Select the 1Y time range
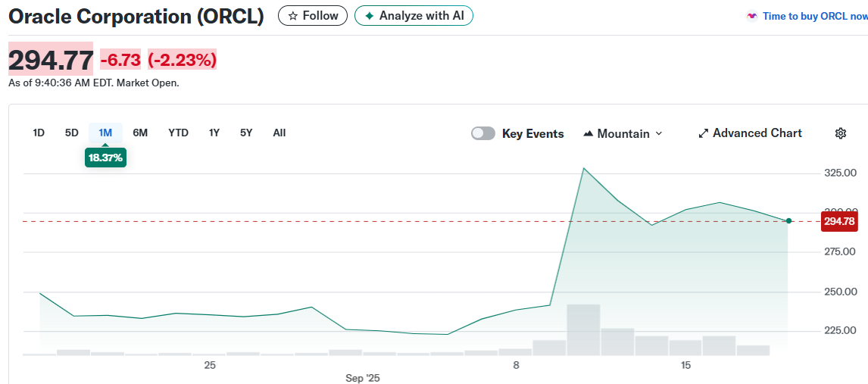868x384 pixels. [214, 133]
